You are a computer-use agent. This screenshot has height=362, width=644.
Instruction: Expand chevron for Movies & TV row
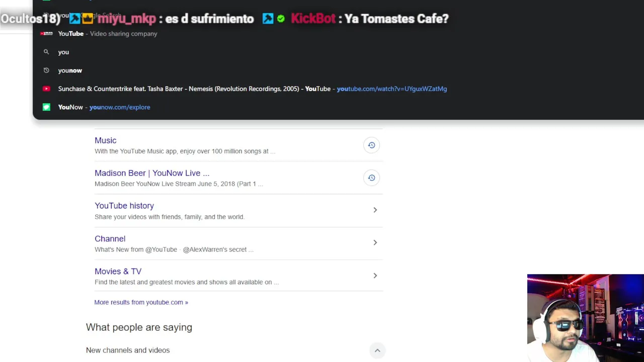pos(375,276)
